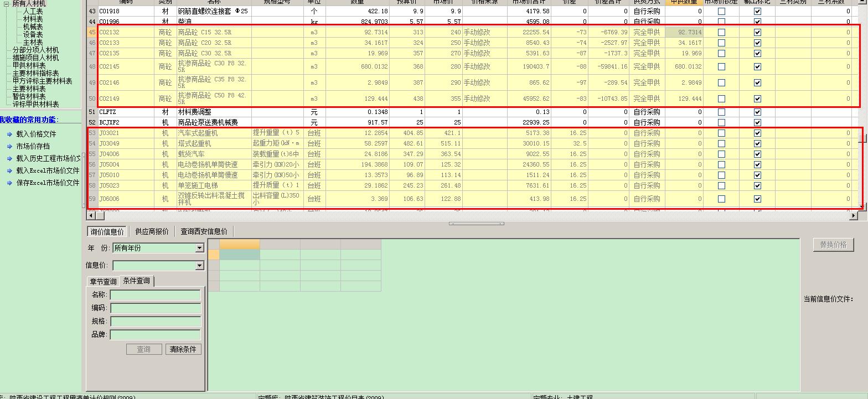Open the 年份 dropdown showing 所有年份
The image size is (868, 399).
click(x=200, y=248)
